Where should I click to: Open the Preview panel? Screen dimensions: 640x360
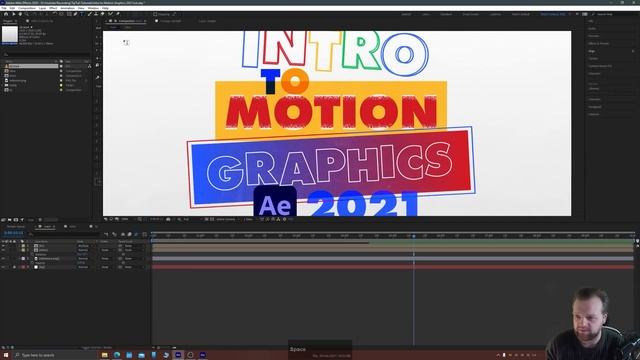(593, 36)
